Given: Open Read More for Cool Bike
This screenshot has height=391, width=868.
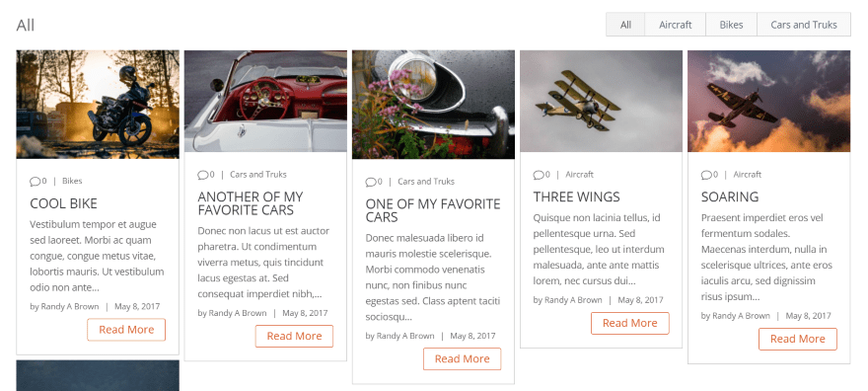Looking at the screenshot, I should pos(126,330).
